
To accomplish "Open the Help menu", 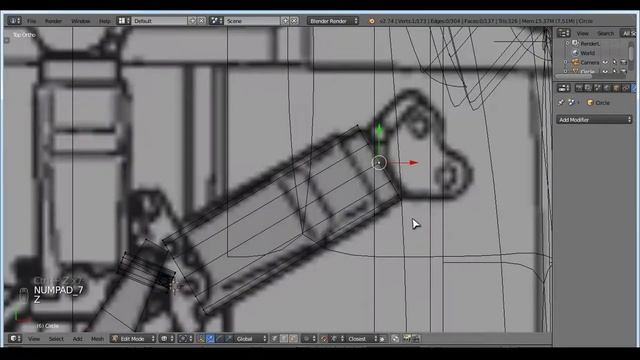I will (104, 21).
